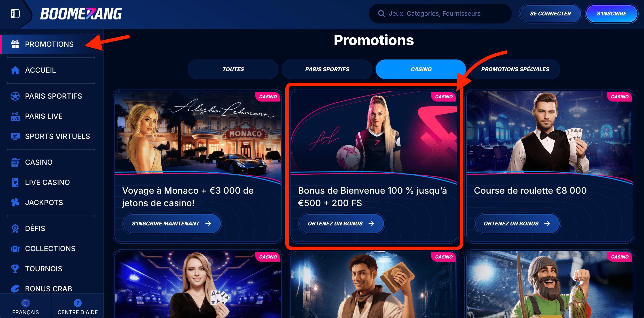Focus the Jeux, Catégories, Fournisseurs search field
This screenshot has width=644, height=318.
pos(440,13)
